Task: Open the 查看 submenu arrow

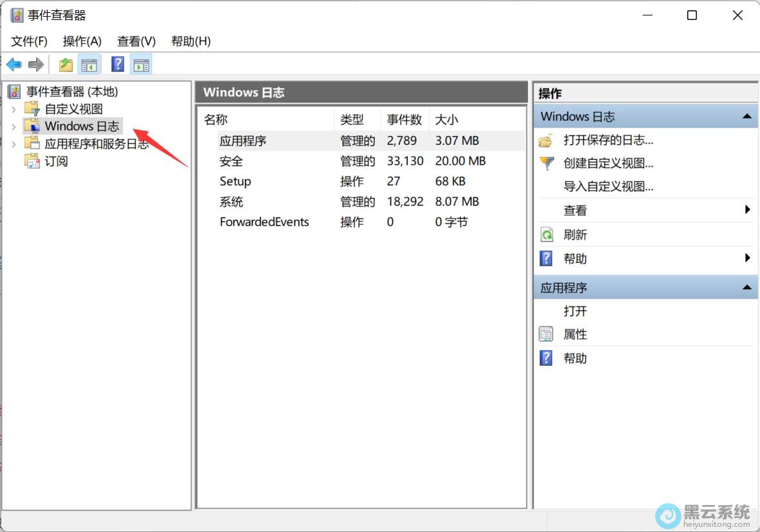Action: pyautogui.click(x=747, y=209)
